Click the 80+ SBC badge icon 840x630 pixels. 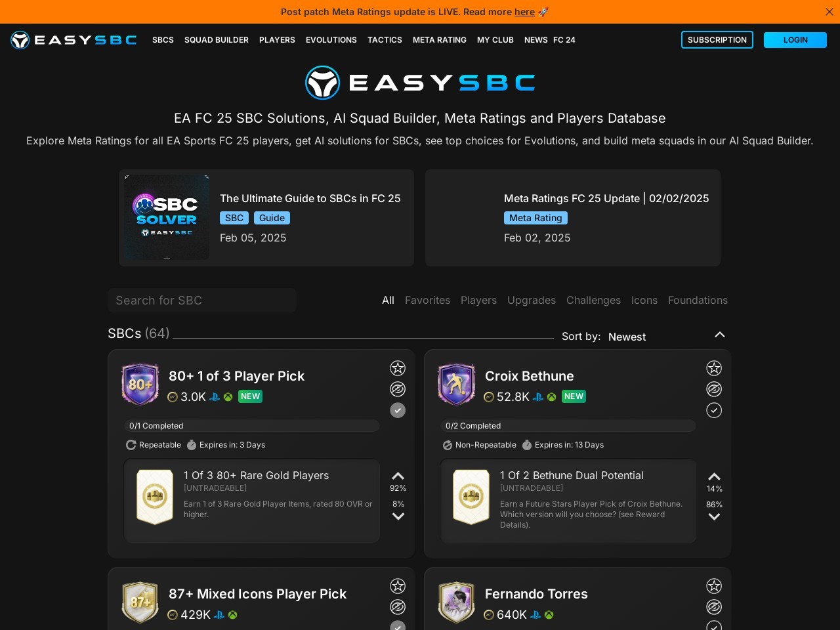point(140,385)
